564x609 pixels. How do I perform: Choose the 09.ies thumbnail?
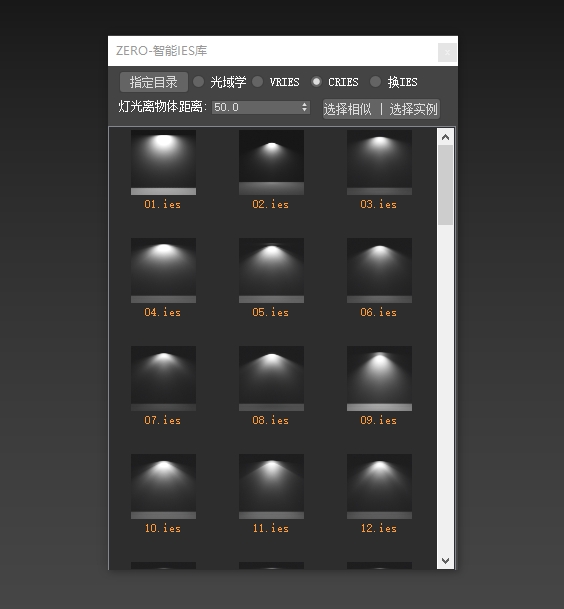tap(379, 378)
